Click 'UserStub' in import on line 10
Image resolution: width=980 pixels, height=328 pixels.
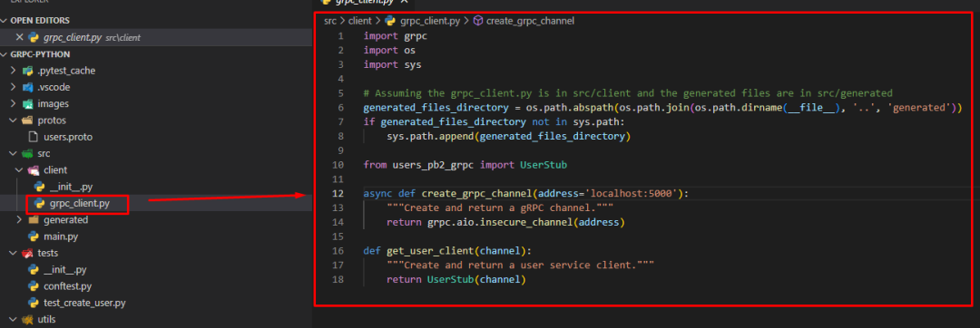click(x=544, y=165)
